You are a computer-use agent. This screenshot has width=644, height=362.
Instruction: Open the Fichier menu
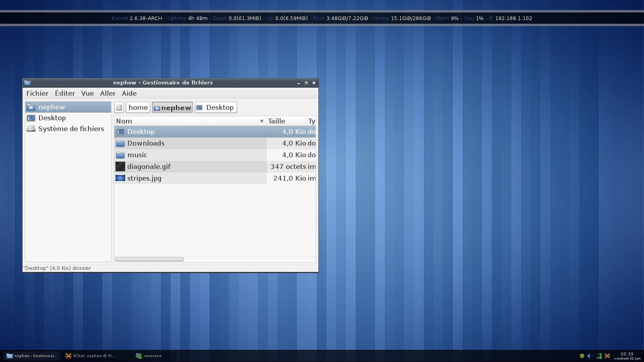[x=37, y=93]
